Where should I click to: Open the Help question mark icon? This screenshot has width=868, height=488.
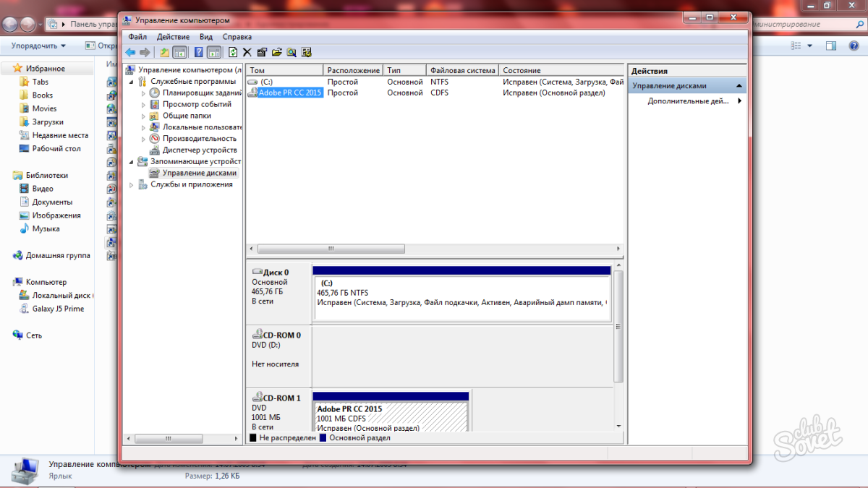coord(198,52)
